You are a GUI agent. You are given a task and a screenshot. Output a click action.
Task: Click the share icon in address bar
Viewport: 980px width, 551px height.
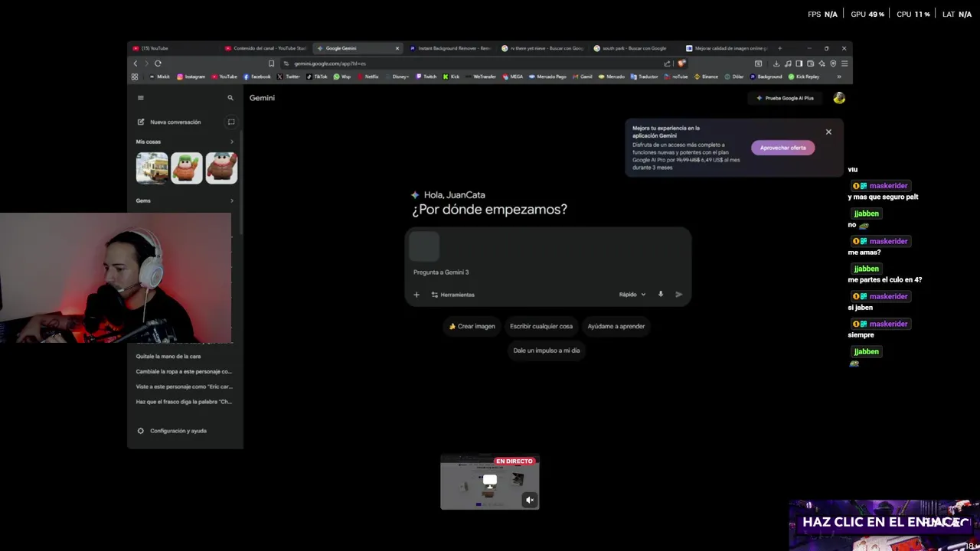coord(668,64)
